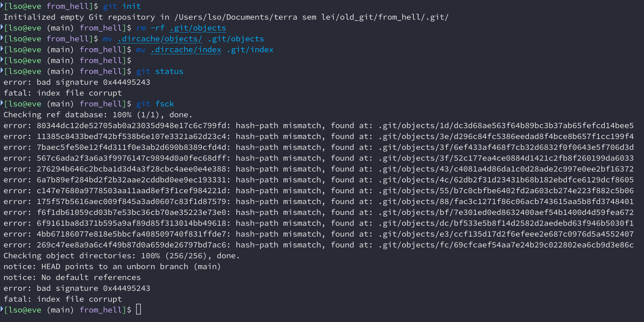Click the git status command text
Viewport: 644px width, 322px height.
tap(159, 72)
